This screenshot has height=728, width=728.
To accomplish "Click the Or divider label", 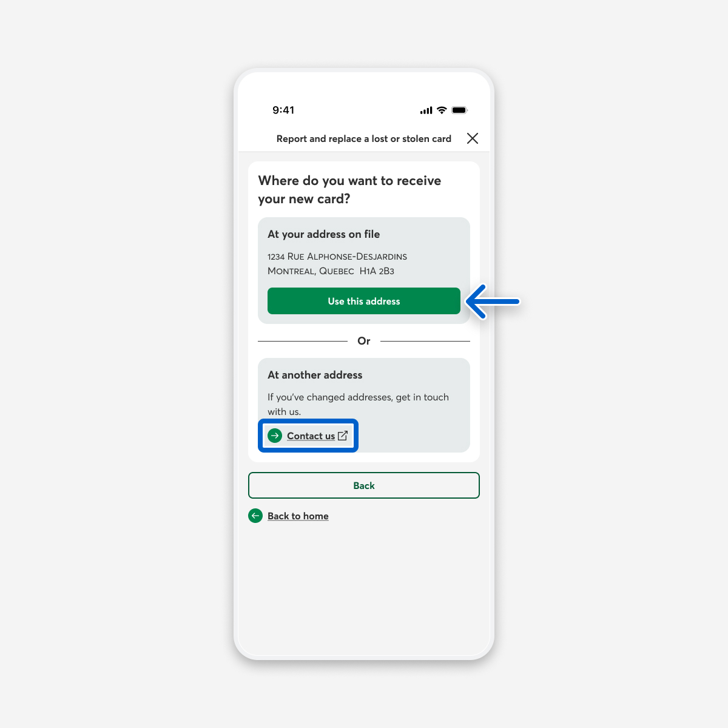I will coord(364,341).
